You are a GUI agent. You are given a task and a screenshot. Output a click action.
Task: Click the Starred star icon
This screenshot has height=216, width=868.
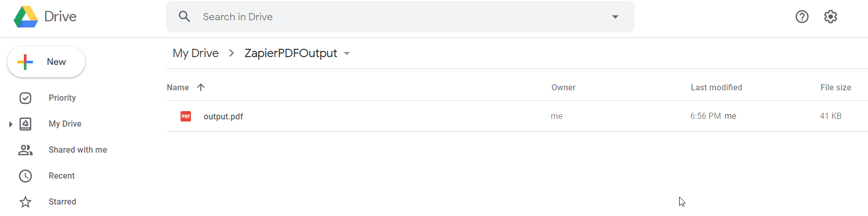tap(25, 202)
